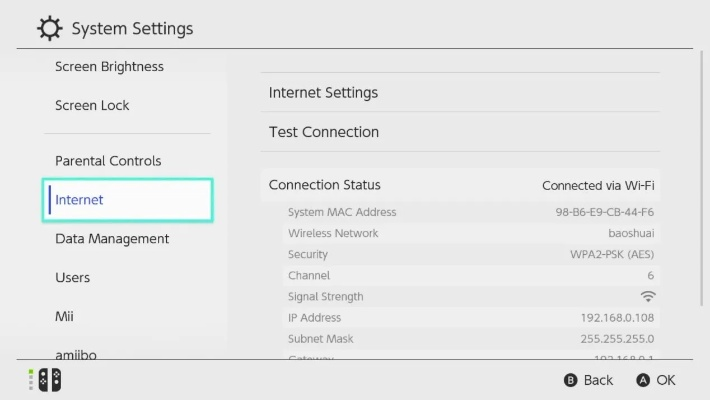The image size is (710, 400).
Task: Click the Wi-Fi signal strength icon
Action: coord(648,296)
